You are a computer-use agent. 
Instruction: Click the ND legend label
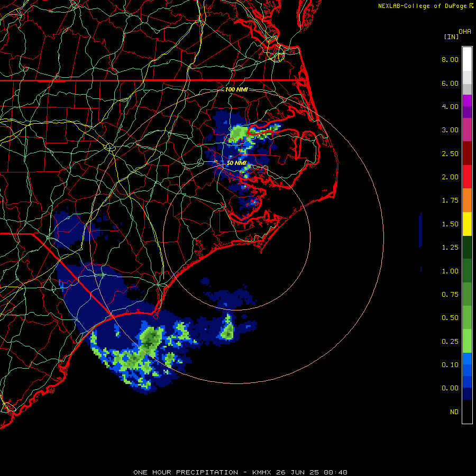pos(454,412)
